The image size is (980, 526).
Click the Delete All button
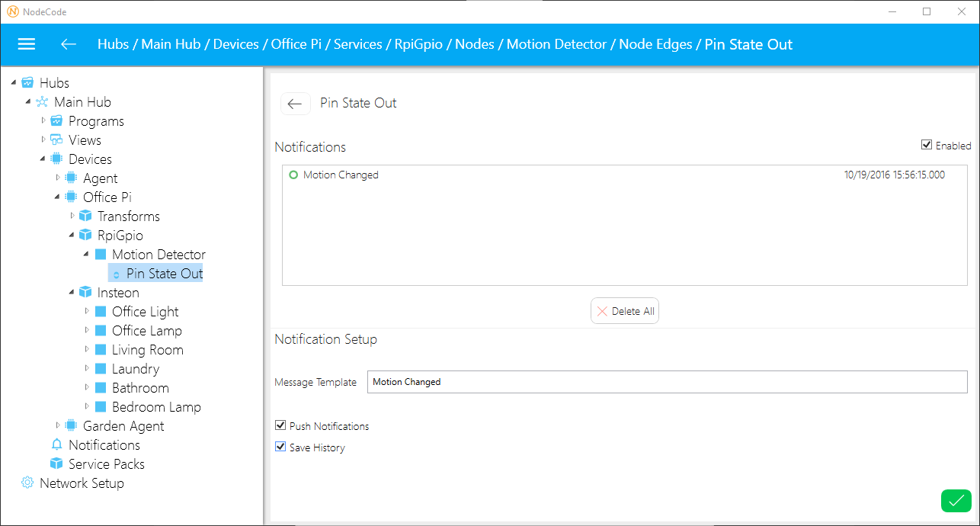[625, 311]
